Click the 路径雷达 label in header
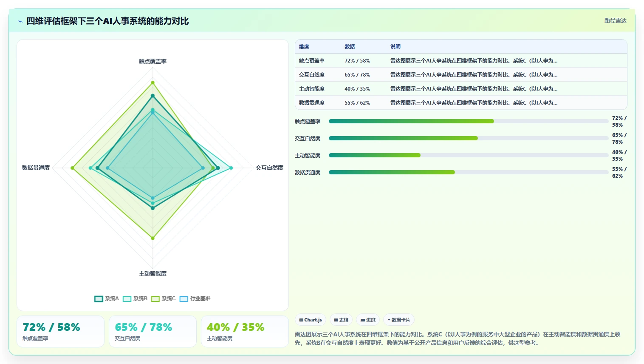The image size is (644, 364). (x=615, y=20)
